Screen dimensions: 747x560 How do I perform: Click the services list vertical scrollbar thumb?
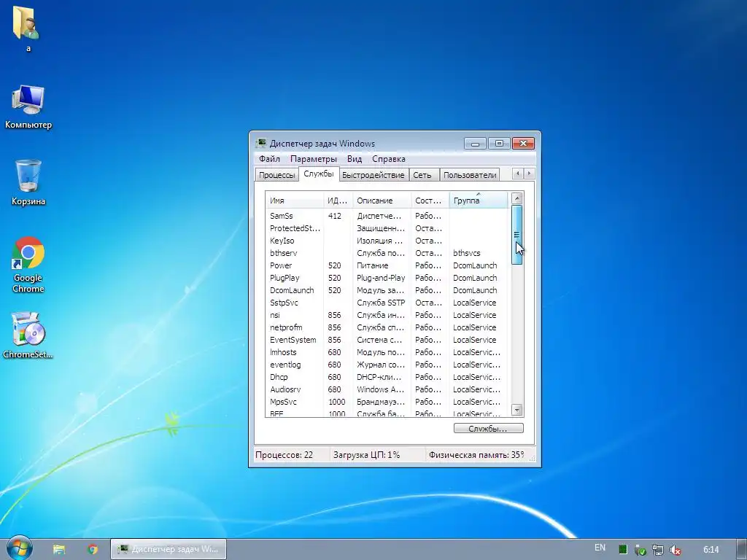pyautogui.click(x=517, y=235)
